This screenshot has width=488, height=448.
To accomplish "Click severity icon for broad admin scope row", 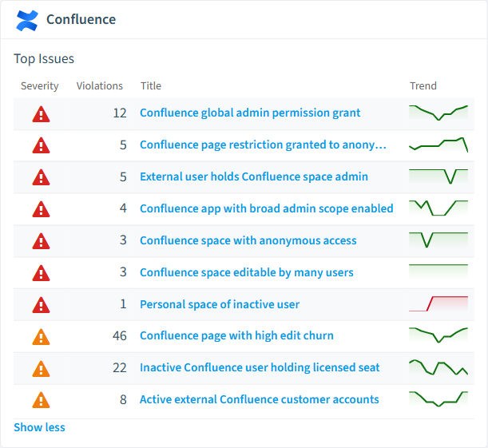I will [x=41, y=209].
